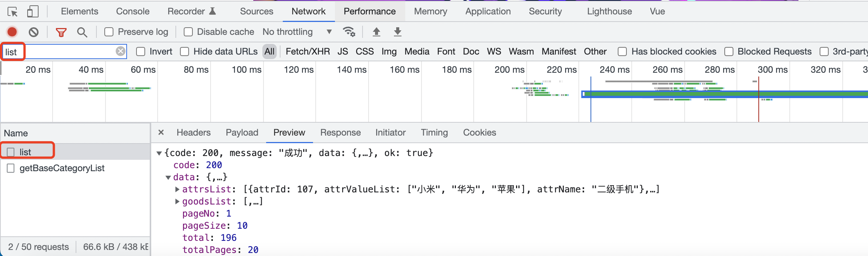Open the Response tab
This screenshot has height=256, width=868.
[340, 133]
